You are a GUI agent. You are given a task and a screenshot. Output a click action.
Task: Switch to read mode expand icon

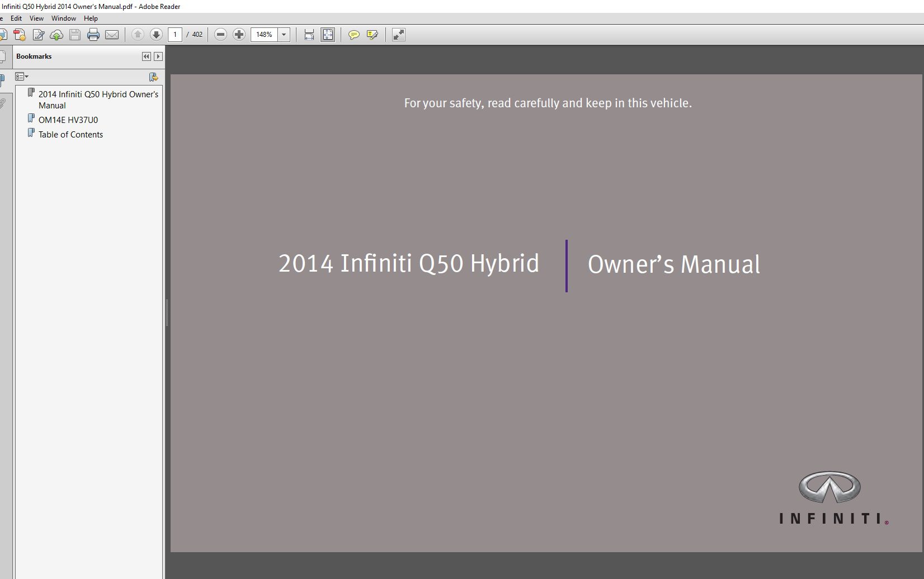[x=398, y=35]
